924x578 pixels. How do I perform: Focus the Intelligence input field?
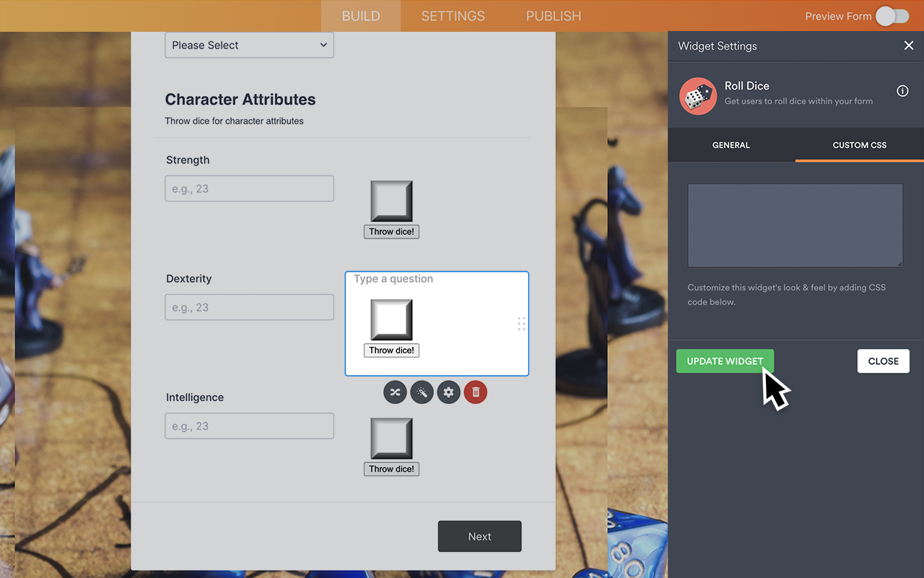pyautogui.click(x=249, y=426)
